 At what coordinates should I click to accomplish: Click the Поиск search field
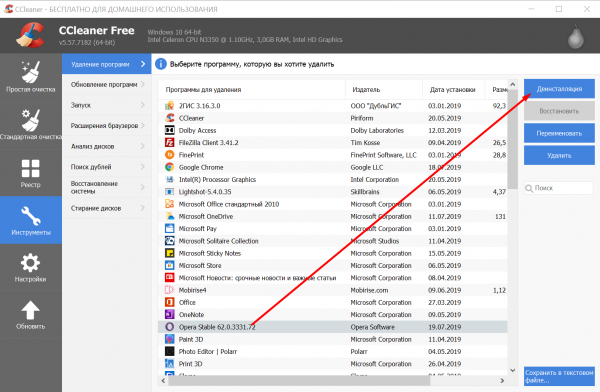click(559, 188)
